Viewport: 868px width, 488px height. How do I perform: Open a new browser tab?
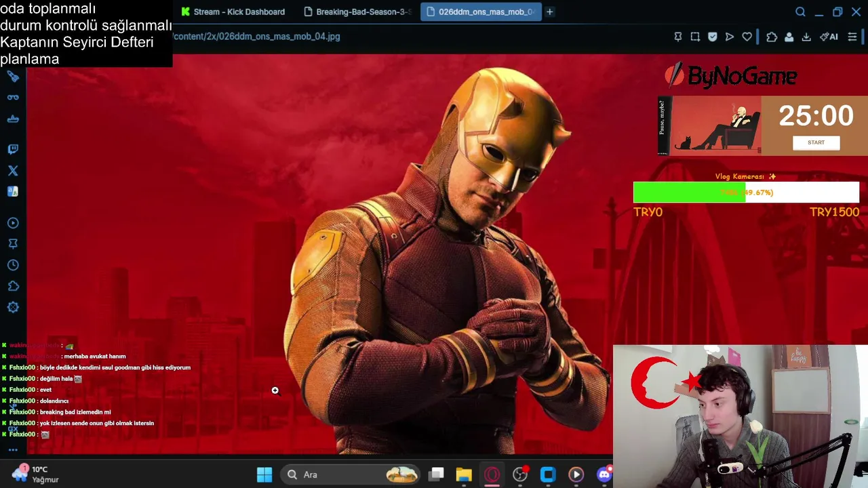[550, 12]
